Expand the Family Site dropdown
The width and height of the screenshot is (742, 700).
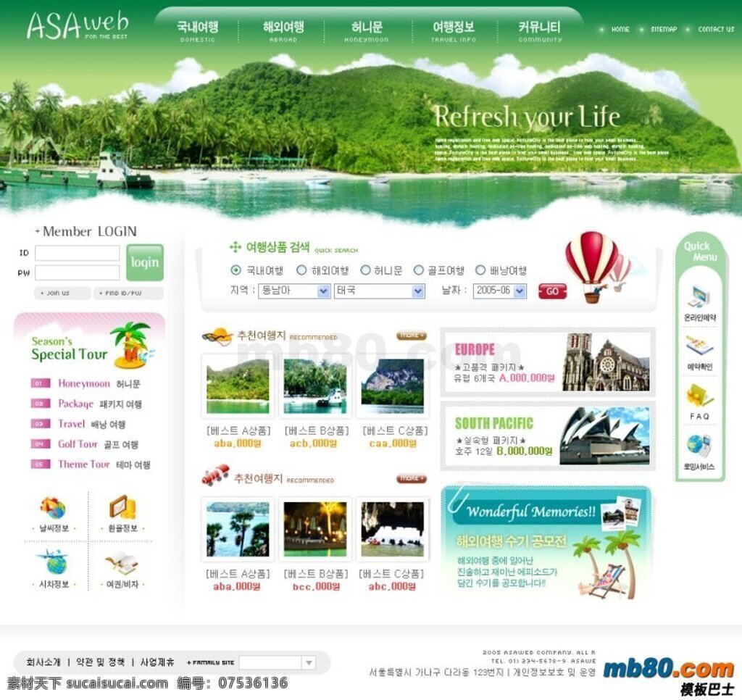pos(277,662)
